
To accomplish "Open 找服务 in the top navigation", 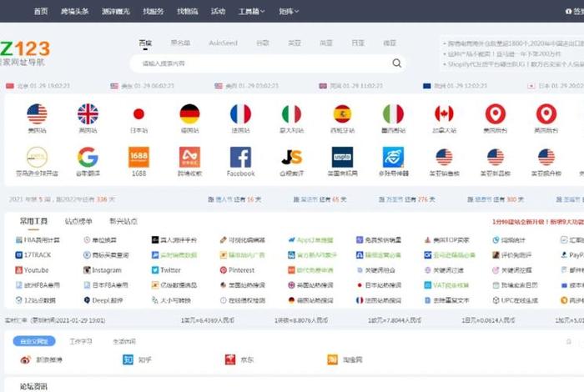I will click(153, 11).
